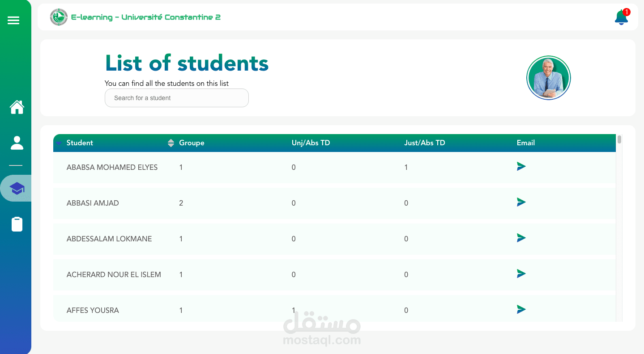Screen dimensions: 644x354
Task: Click the Groupe column header
Action: [192, 143]
